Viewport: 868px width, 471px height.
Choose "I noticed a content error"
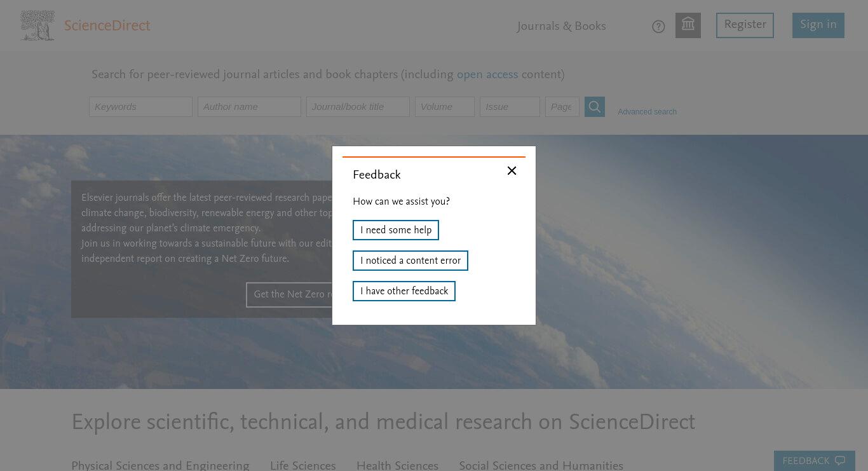tap(410, 261)
